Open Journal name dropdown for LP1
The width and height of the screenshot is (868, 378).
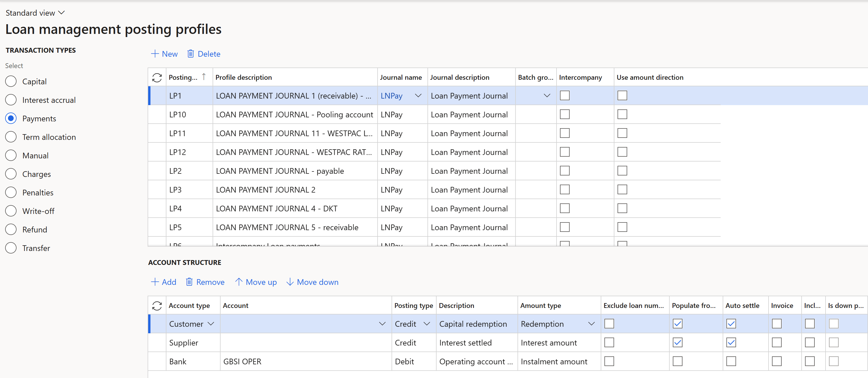(x=418, y=96)
